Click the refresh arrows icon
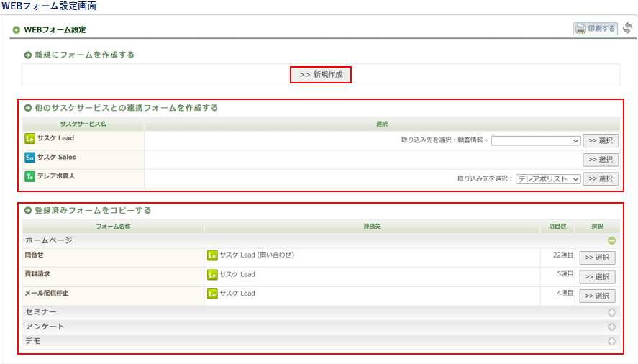 628,28
